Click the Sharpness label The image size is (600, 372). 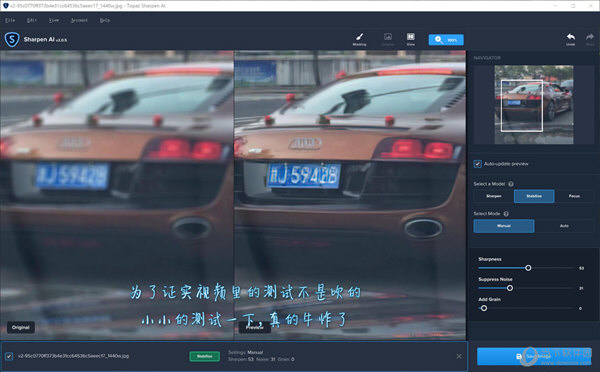(490, 259)
